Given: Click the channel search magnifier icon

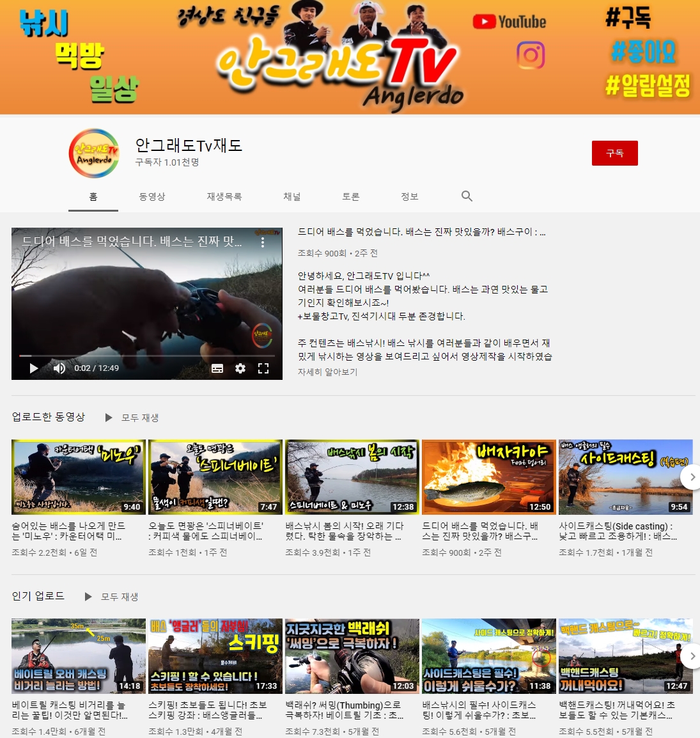Looking at the screenshot, I should pyautogui.click(x=467, y=196).
